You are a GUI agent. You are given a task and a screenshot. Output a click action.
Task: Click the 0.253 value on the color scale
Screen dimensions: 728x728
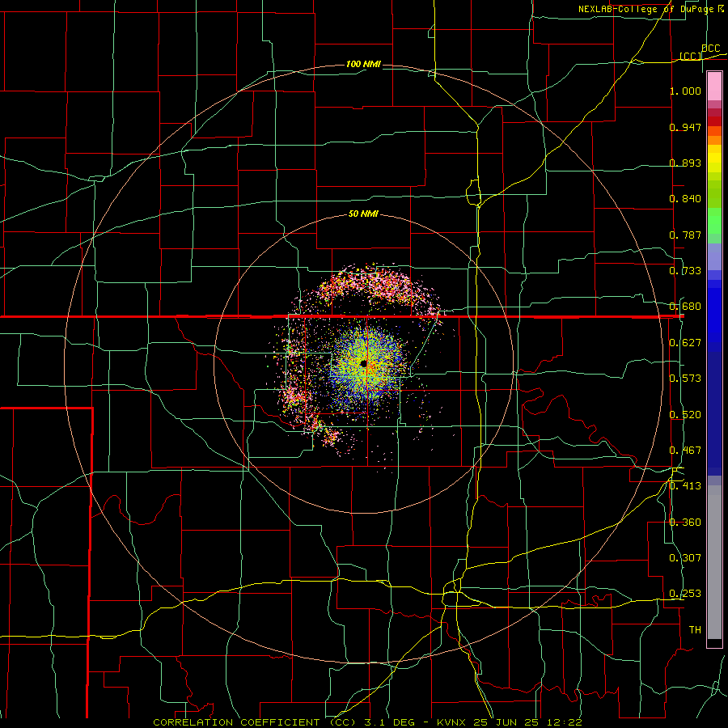(x=685, y=594)
